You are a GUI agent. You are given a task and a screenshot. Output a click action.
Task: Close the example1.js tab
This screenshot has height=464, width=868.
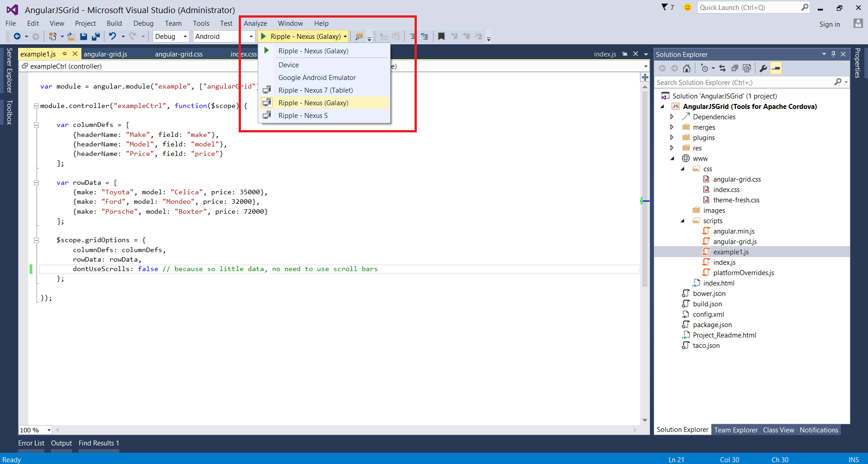(75, 54)
